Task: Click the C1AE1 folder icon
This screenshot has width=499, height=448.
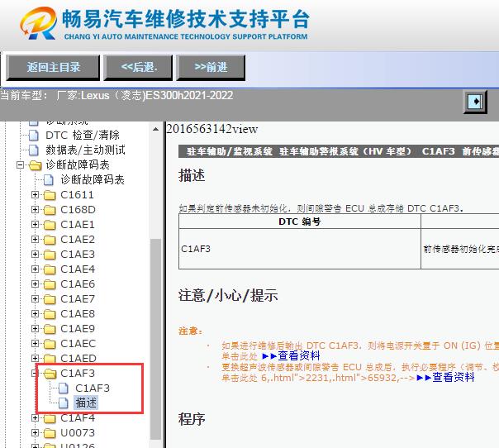Action: (x=50, y=225)
